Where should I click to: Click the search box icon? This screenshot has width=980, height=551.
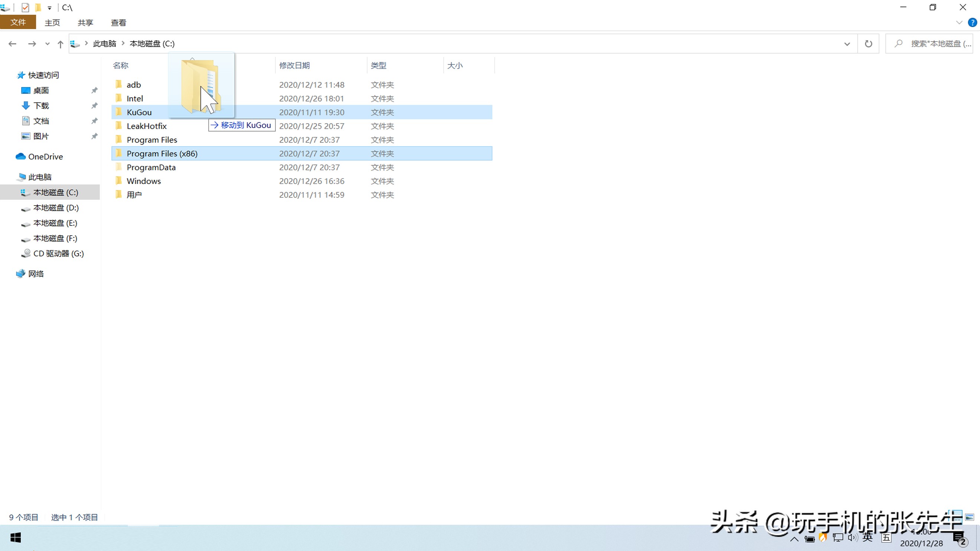[899, 43]
